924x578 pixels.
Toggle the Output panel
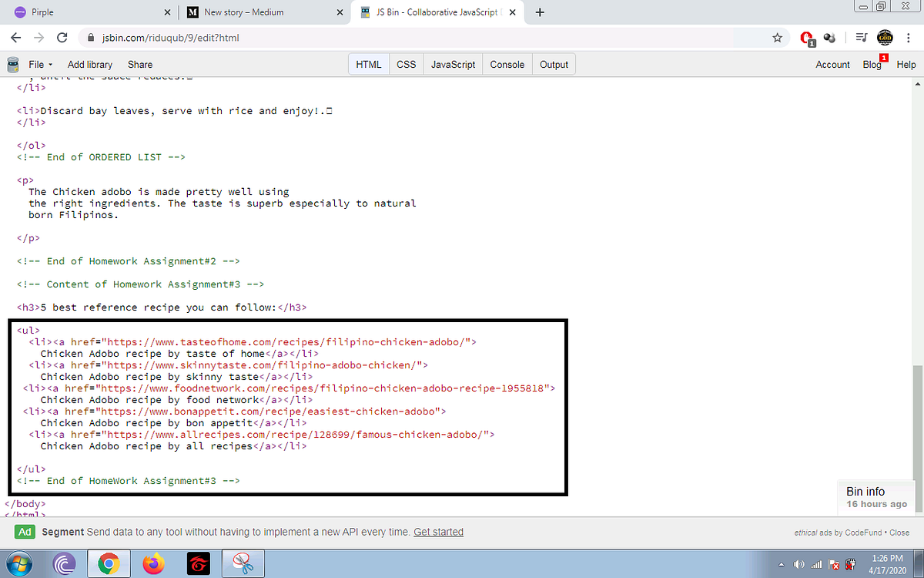pos(554,64)
